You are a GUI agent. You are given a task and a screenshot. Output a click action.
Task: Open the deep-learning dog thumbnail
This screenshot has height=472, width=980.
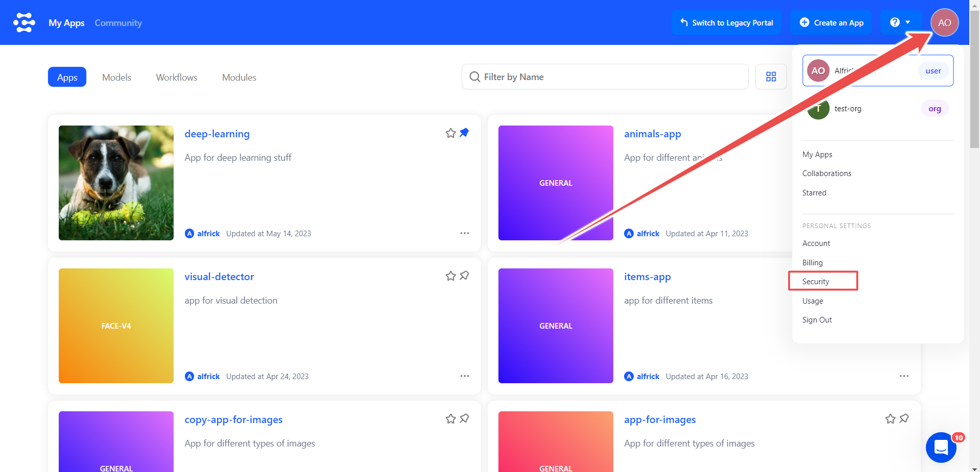point(116,183)
